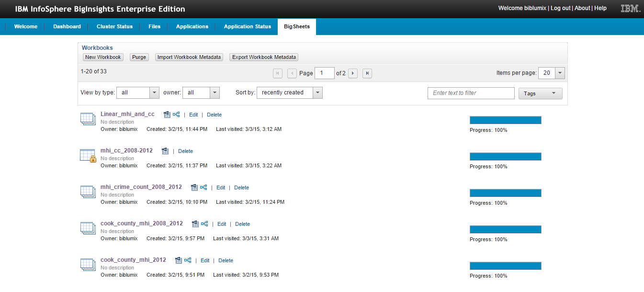Image resolution: width=644 pixels, height=292 pixels.
Task: Open the Tags dropdown
Action: (541, 93)
